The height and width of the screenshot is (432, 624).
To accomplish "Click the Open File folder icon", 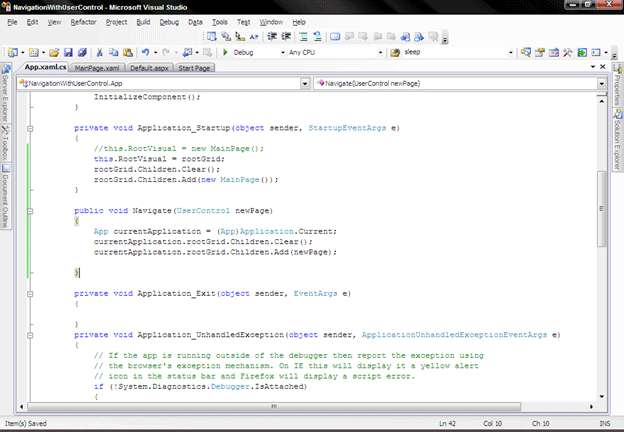I will pos(52,52).
